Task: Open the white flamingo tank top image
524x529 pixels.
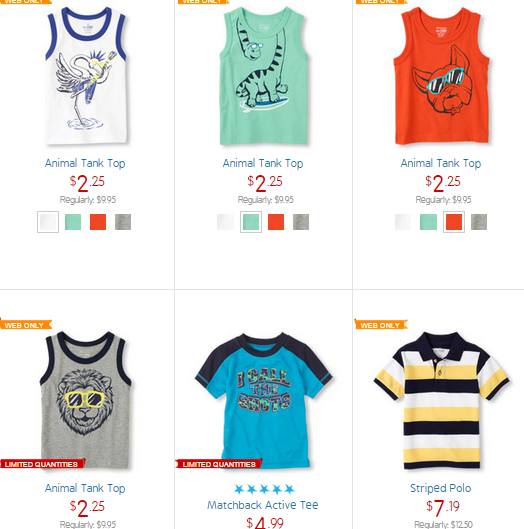Action: tap(86, 76)
